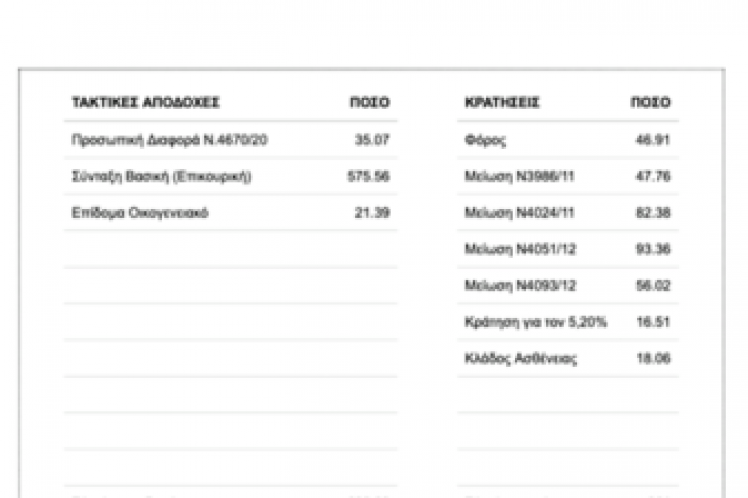Select the Κράτηση για τον 5,20% row
The width and height of the screenshot is (748, 498).
535,321
